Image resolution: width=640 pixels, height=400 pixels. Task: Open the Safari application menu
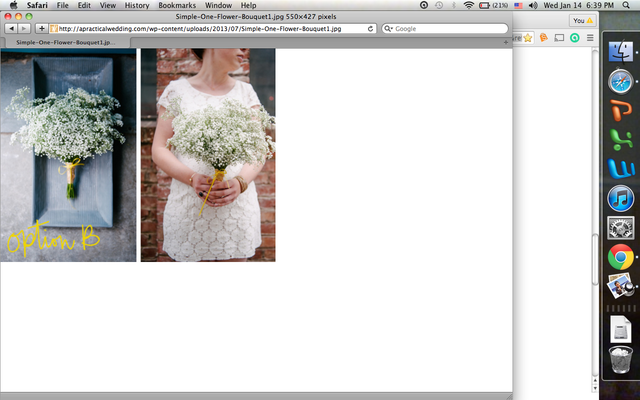click(x=37, y=5)
